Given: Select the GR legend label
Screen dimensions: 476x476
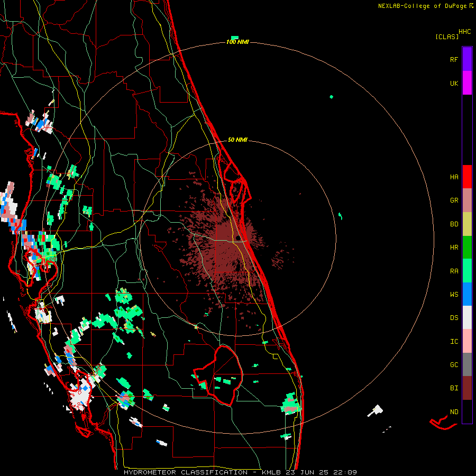Looking at the screenshot, I should 454,200.
